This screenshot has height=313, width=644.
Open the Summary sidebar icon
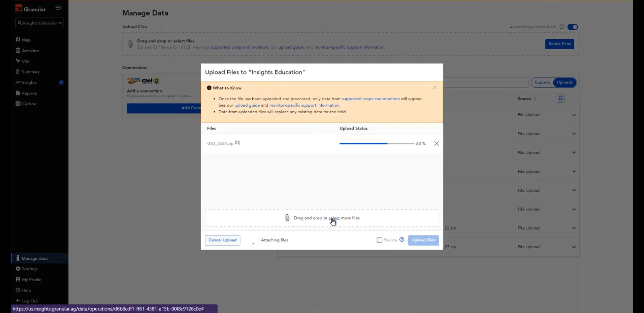[x=18, y=72]
